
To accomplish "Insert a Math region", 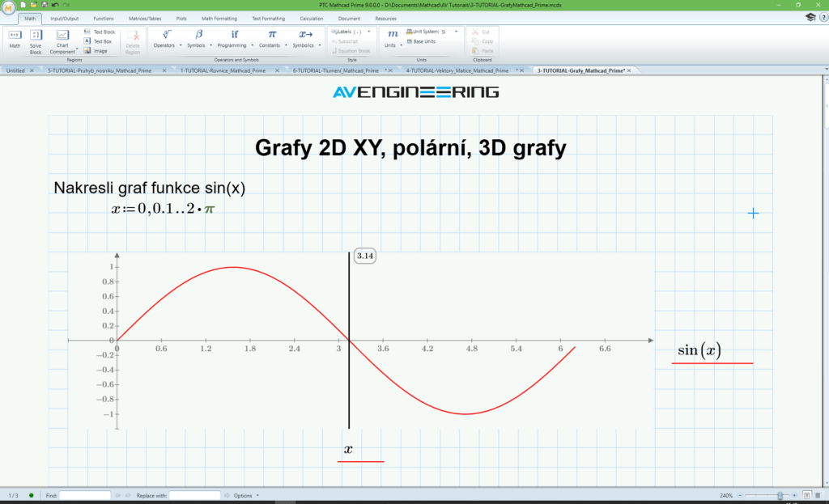I will [15, 40].
